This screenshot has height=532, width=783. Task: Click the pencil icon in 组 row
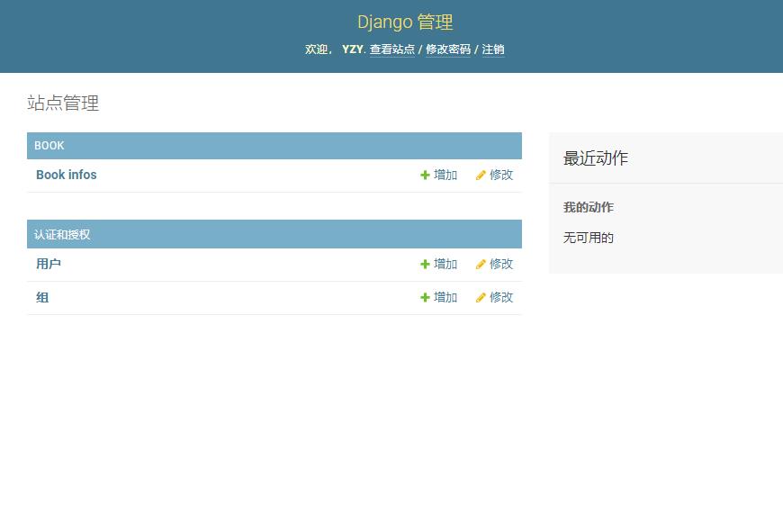[481, 297]
